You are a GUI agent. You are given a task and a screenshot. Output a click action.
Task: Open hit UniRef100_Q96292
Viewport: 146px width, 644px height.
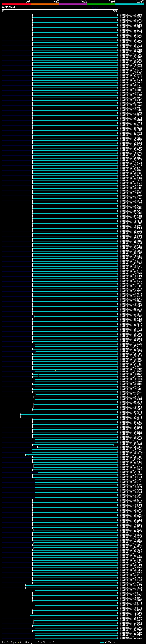(x=131, y=25)
